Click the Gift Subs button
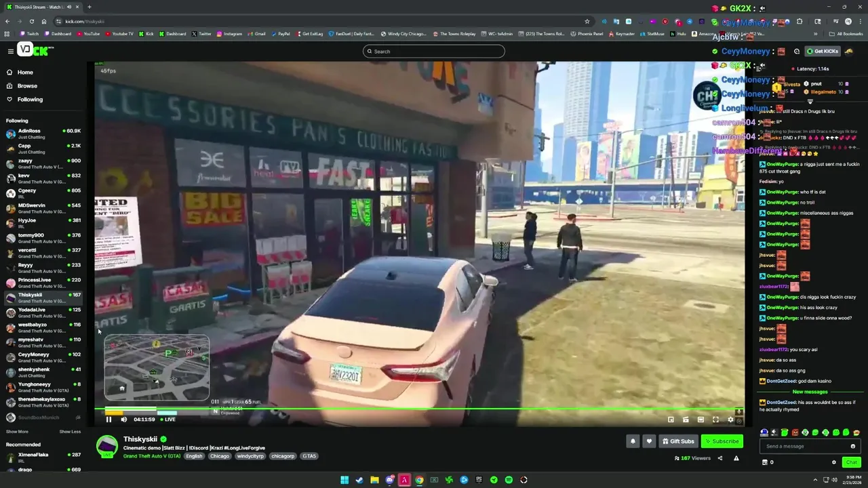Image resolution: width=868 pixels, height=488 pixels. [678, 441]
